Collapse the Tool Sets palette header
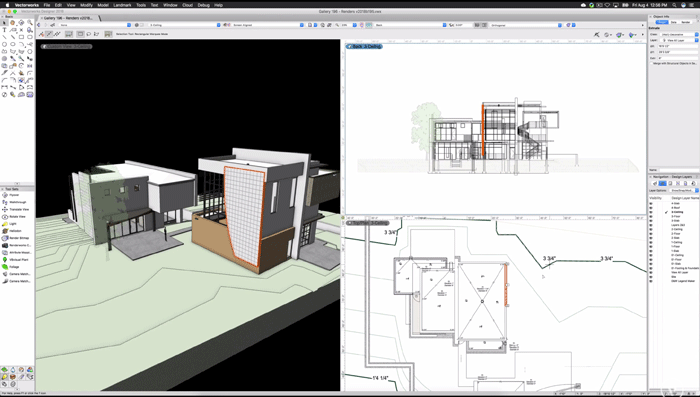 coord(17,189)
